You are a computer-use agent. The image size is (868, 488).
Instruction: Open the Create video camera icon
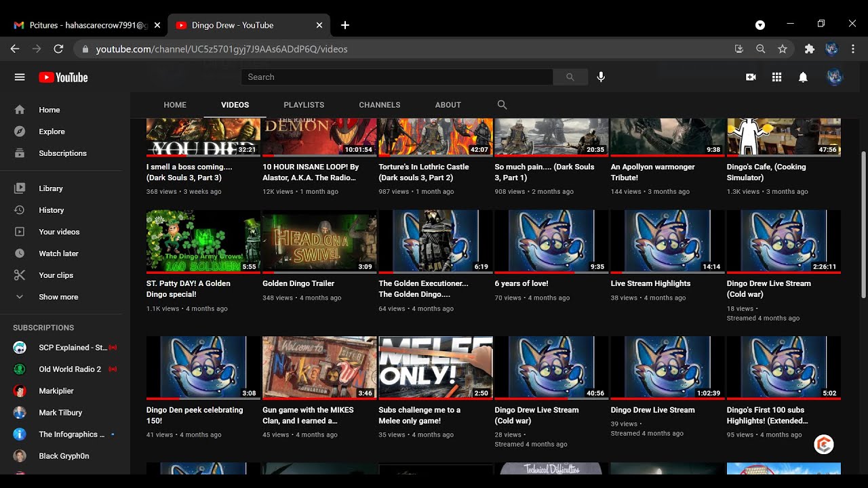click(x=751, y=77)
